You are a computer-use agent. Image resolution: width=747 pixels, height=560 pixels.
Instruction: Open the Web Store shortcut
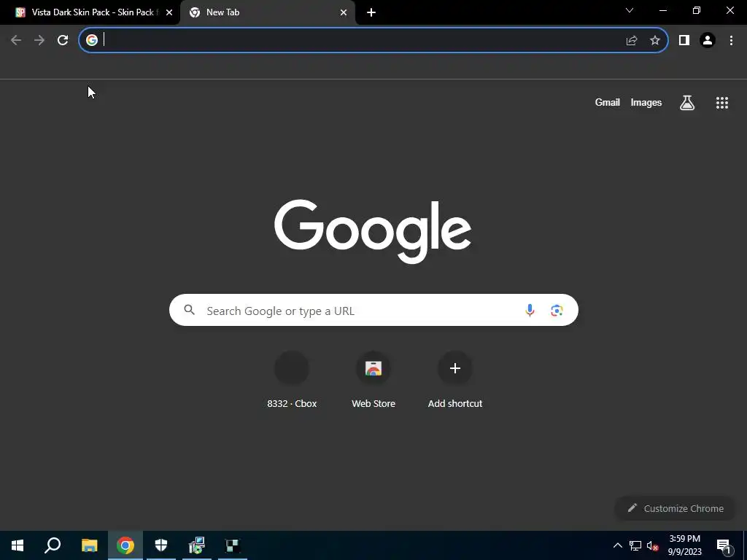click(x=373, y=380)
